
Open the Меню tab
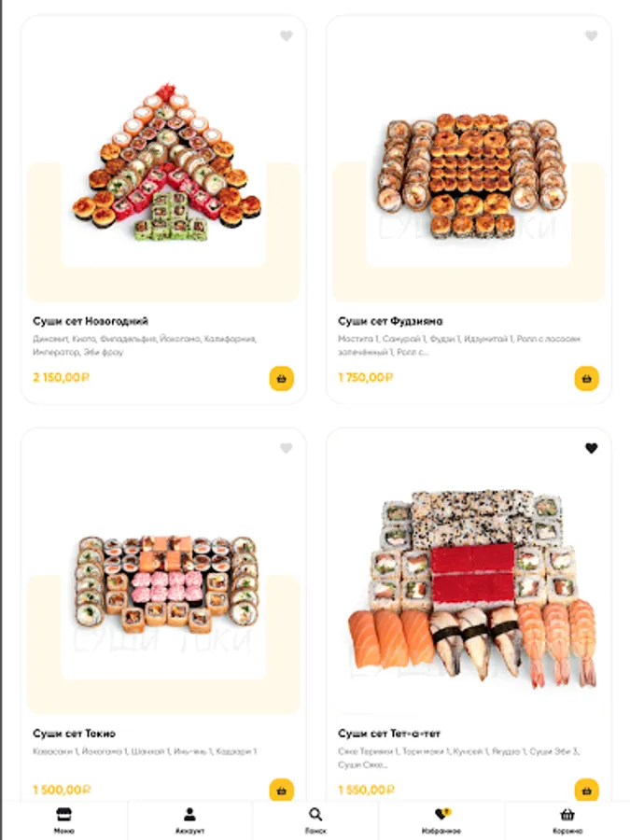point(63,820)
